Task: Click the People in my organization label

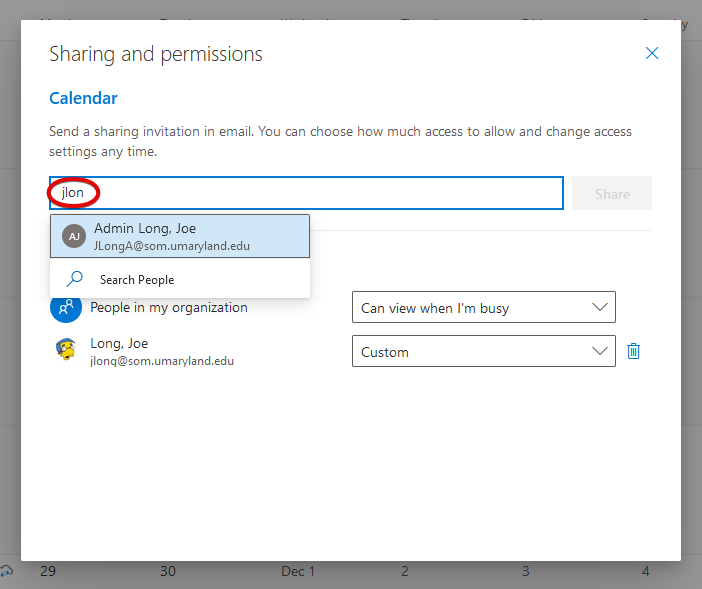Action: (x=169, y=308)
